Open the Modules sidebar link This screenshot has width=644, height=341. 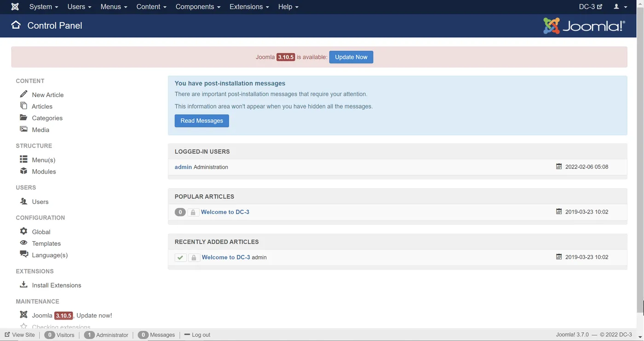click(x=44, y=172)
